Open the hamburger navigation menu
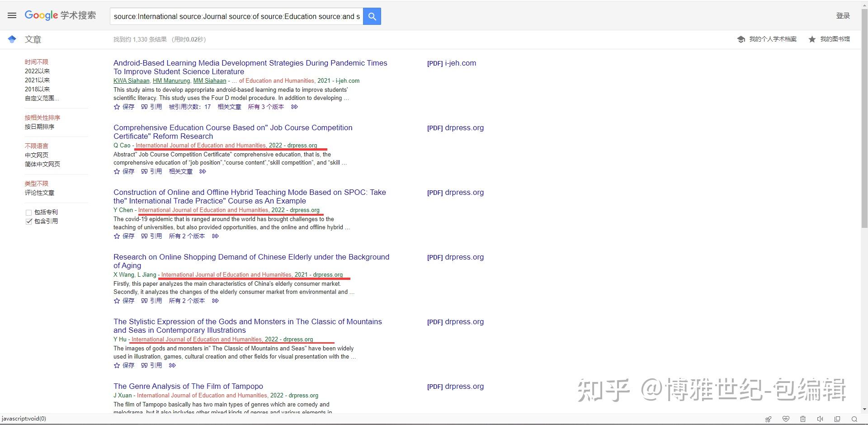The height and width of the screenshot is (425, 868). point(12,15)
